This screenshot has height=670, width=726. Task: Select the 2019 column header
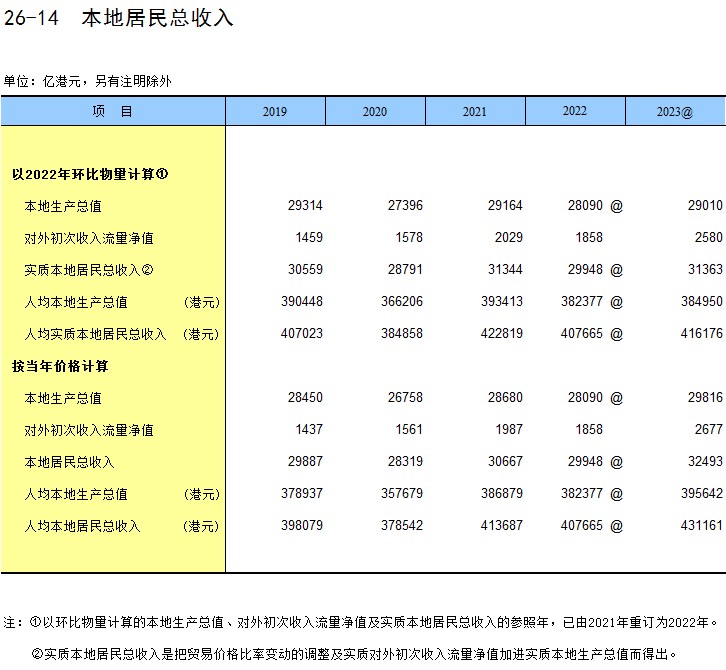pos(275,112)
